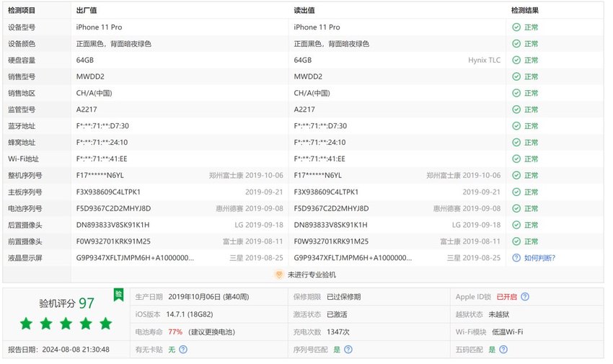Click the green check icon in 主板序列号 row
Viewport: 613px width, 364px height.
tap(516, 192)
